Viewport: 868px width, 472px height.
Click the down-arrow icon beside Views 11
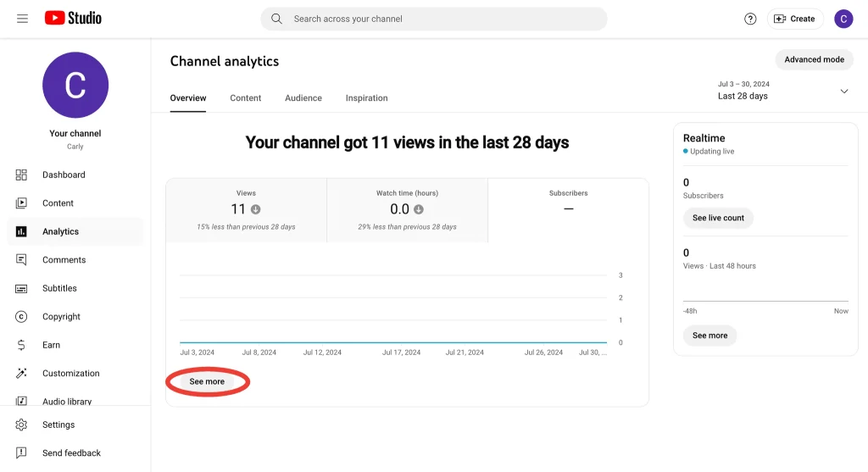[255, 209]
